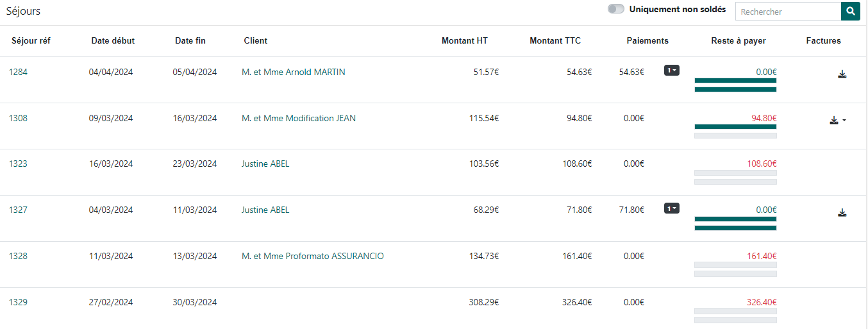Sort by 'Client' column header
The image size is (868, 329).
tap(255, 41)
